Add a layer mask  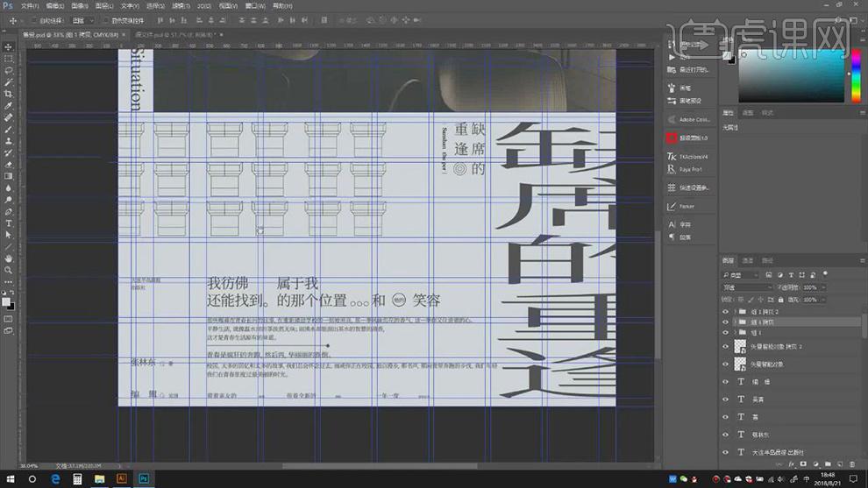click(x=803, y=464)
